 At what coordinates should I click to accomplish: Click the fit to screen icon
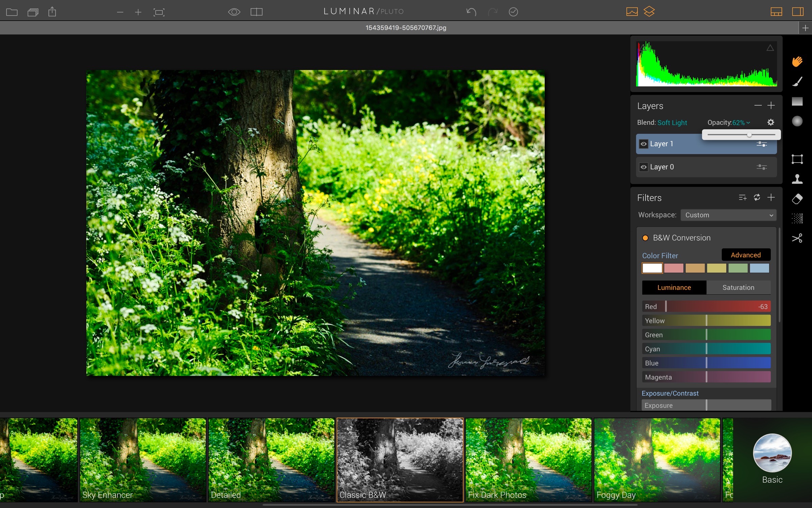(159, 13)
